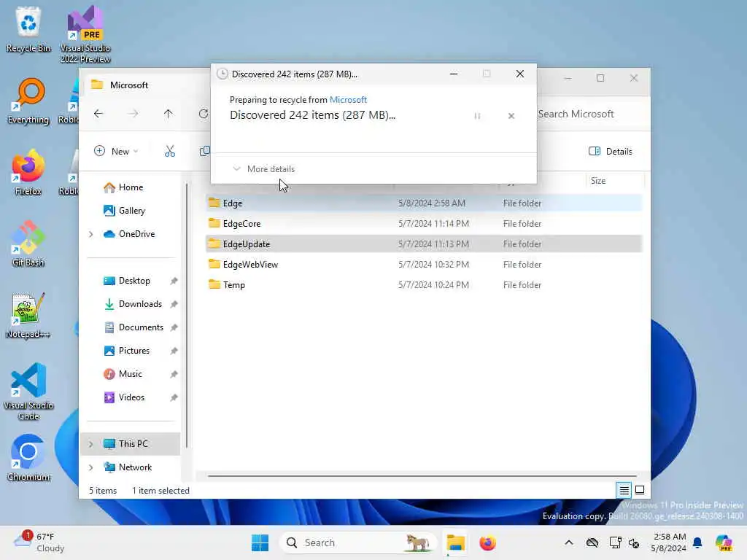Open Copilot preview taskbar icon
Screen dimensions: 747x560
(x=724, y=542)
